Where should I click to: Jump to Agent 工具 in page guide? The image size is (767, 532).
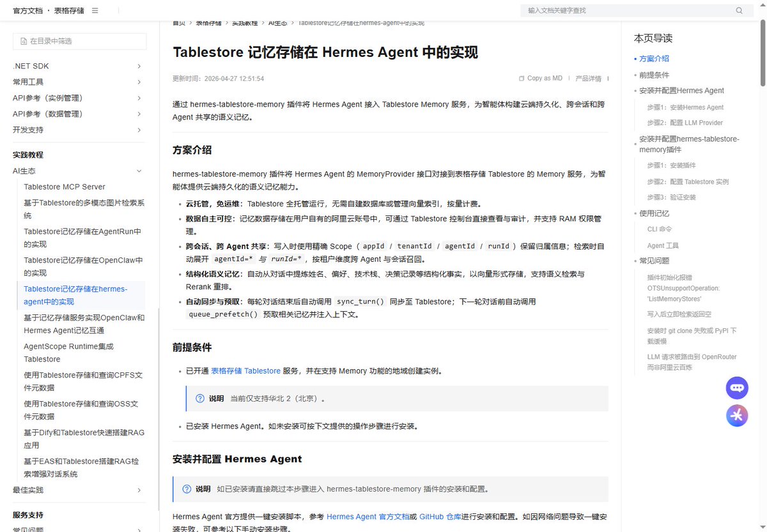[x=663, y=246]
